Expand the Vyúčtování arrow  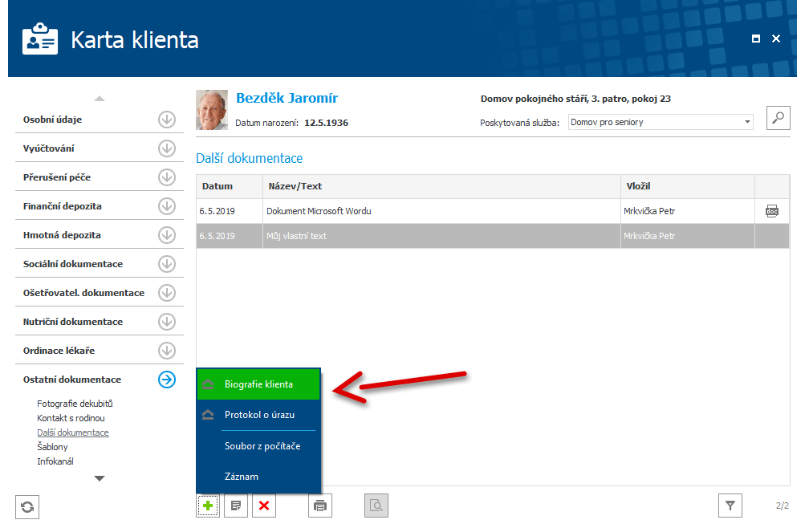pyautogui.click(x=167, y=148)
